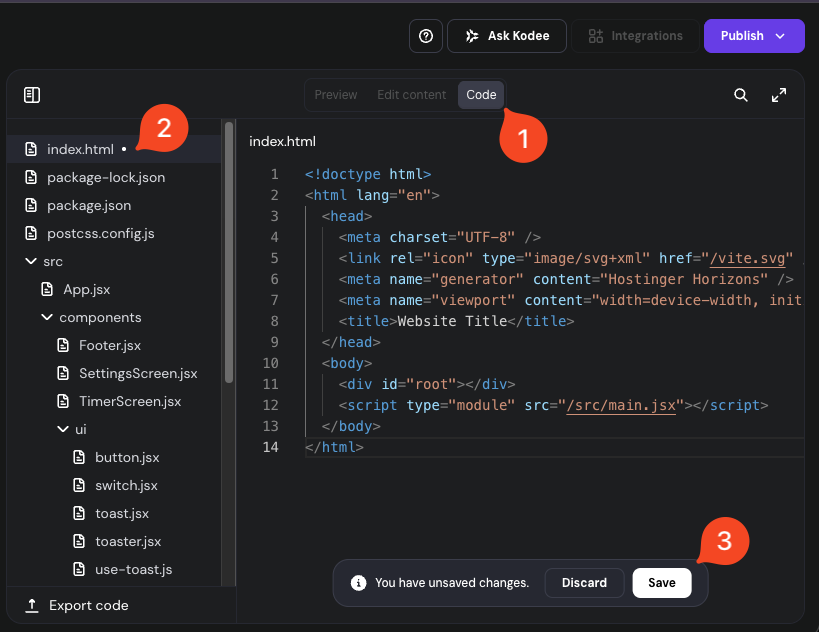Image resolution: width=819 pixels, height=632 pixels.
Task: Click the Export code upload icon
Action: 32,605
